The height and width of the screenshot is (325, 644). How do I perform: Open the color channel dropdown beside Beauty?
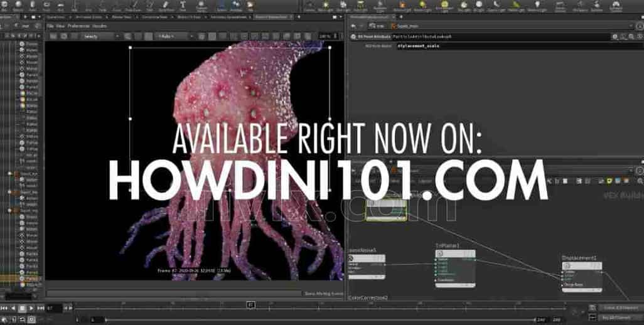pos(173,36)
